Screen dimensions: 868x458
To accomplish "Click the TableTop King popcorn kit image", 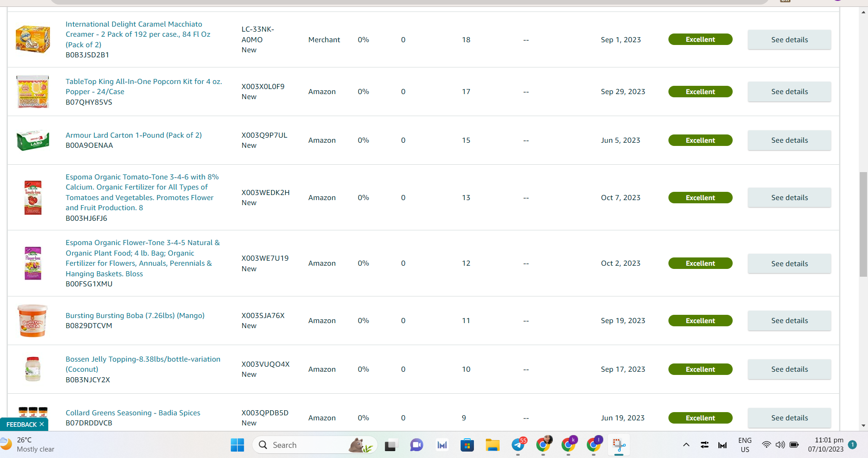I will pos(33,92).
